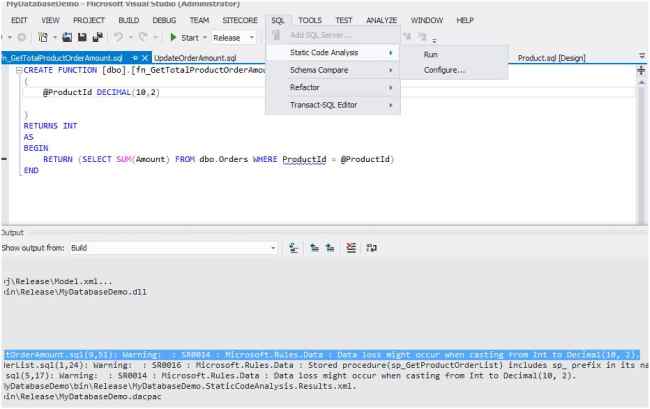Viewport: 650px width, 409px height.
Task: Click the SR0016 sp_ prefix warning line
Action: pyautogui.click(x=325, y=365)
